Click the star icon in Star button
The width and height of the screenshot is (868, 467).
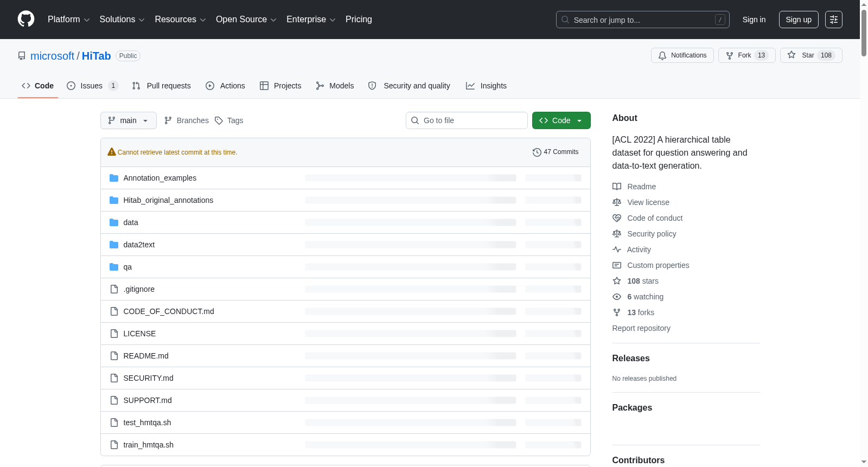(792, 55)
